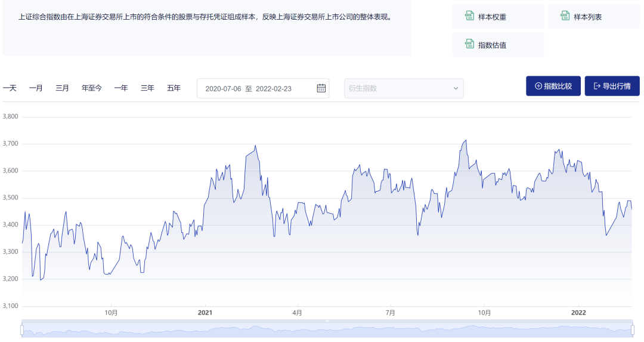Select the 一年 time range
The width and height of the screenshot is (644, 342).
coord(121,88)
